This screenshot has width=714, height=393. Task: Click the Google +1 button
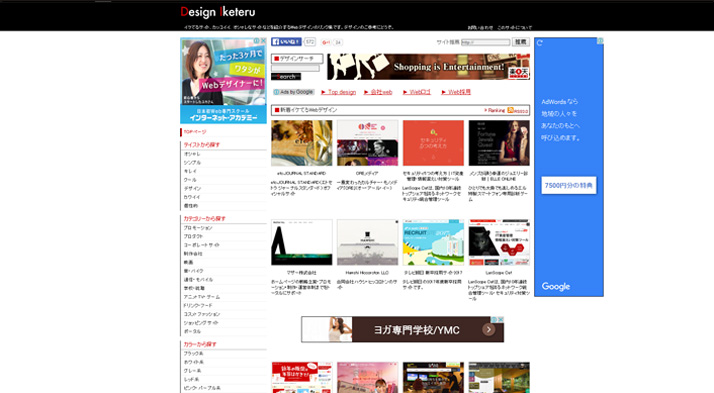click(326, 42)
